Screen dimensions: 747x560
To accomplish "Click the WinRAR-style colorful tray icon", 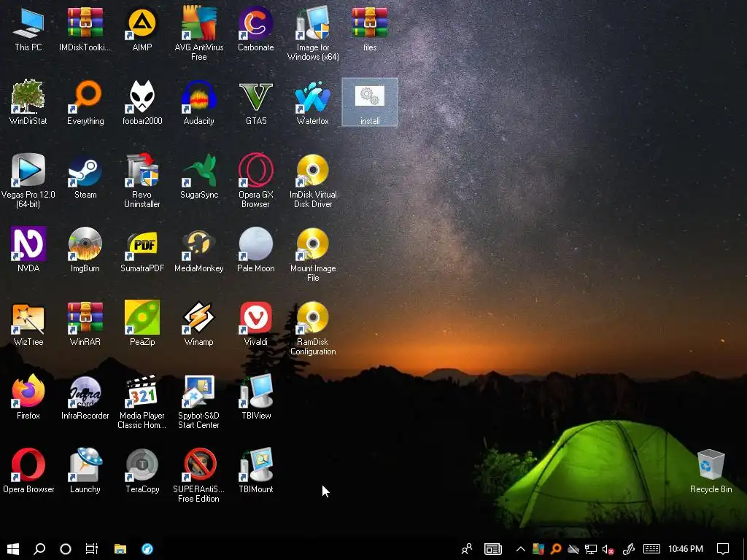I will (538, 549).
